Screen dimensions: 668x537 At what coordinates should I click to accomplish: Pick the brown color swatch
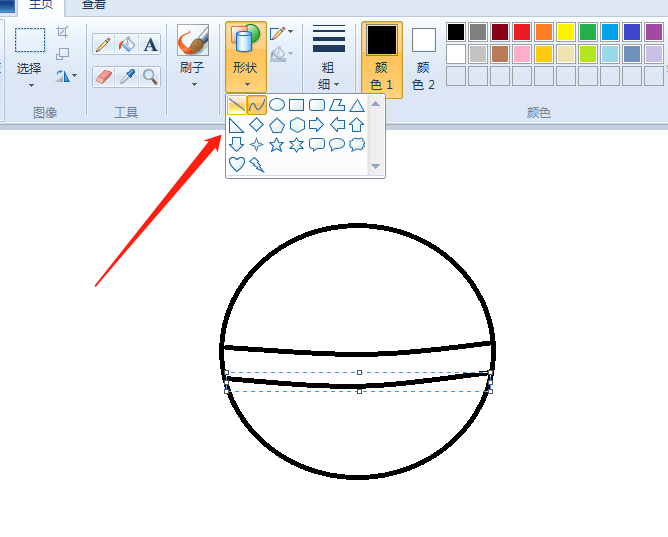coord(500,54)
